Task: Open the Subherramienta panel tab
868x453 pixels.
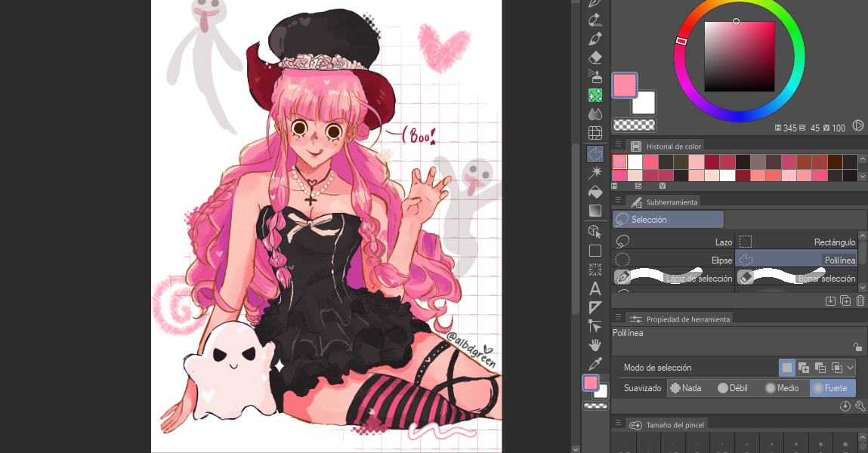Action: [x=664, y=202]
